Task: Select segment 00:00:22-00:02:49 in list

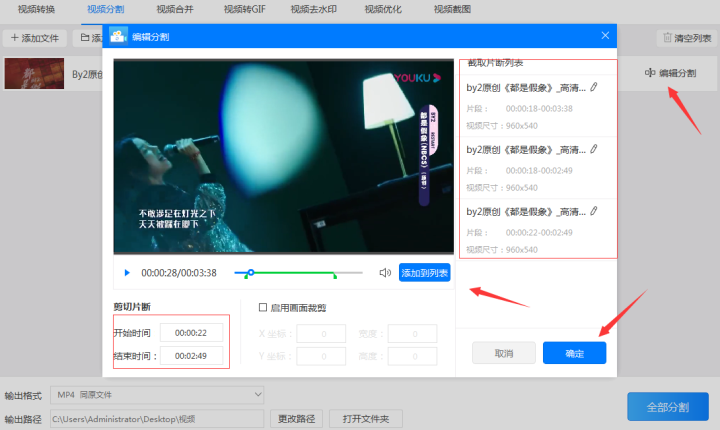Action: pos(538,229)
